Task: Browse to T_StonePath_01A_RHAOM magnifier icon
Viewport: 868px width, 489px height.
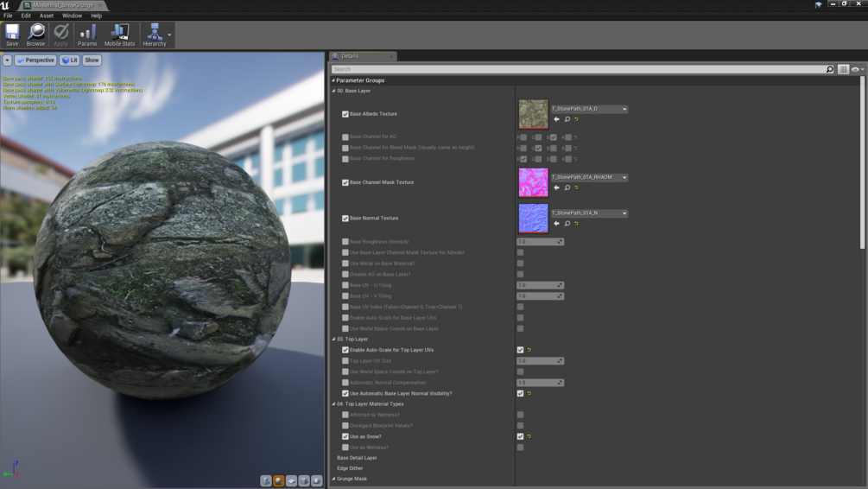Action: click(567, 187)
